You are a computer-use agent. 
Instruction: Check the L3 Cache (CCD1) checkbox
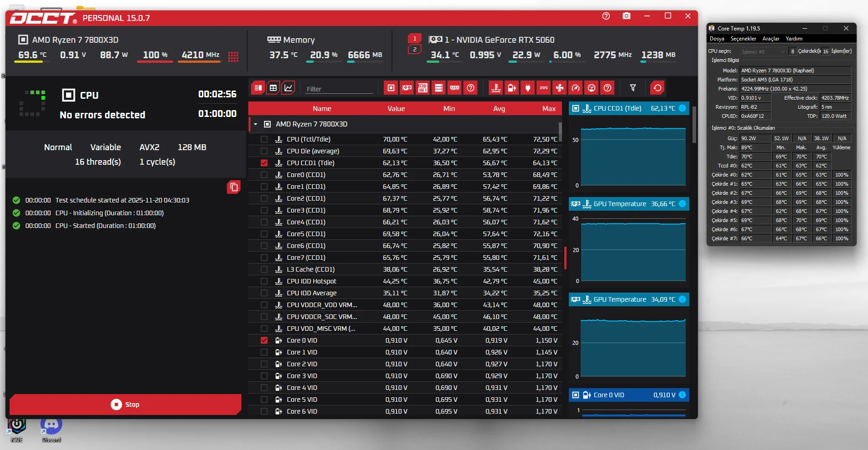coord(264,269)
